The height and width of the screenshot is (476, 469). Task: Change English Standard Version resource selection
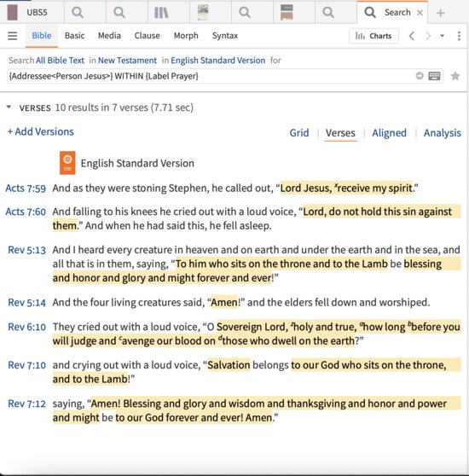click(217, 61)
